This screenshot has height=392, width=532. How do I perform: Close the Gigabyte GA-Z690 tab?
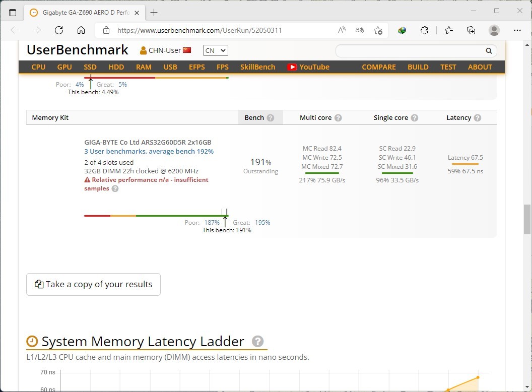137,13
